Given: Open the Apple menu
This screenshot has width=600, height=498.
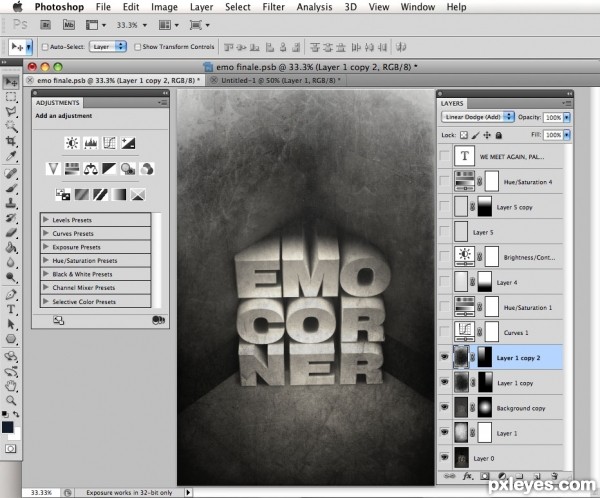Looking at the screenshot, I should (18, 7).
